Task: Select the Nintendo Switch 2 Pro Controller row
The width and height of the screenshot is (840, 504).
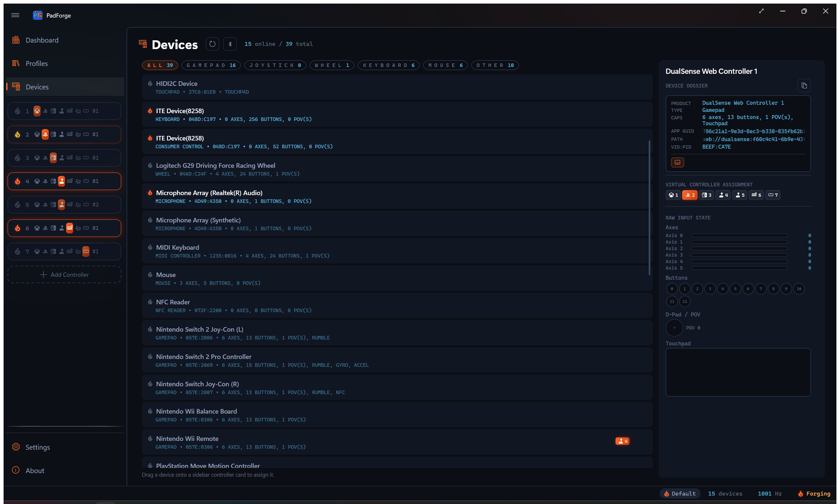Action: pos(397,360)
